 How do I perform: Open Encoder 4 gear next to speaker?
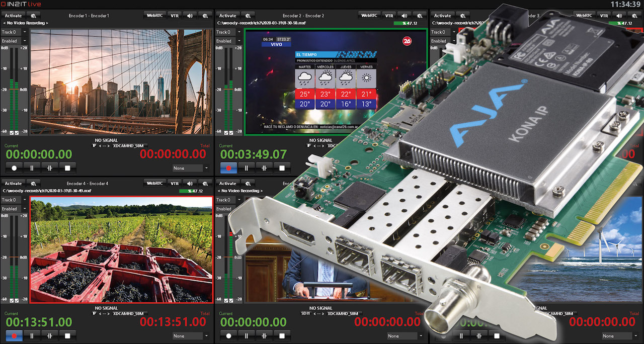tap(205, 184)
